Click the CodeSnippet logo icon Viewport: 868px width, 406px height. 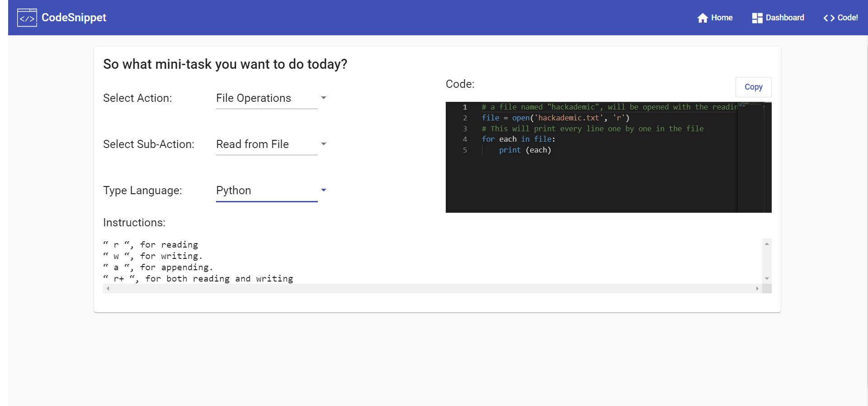27,18
